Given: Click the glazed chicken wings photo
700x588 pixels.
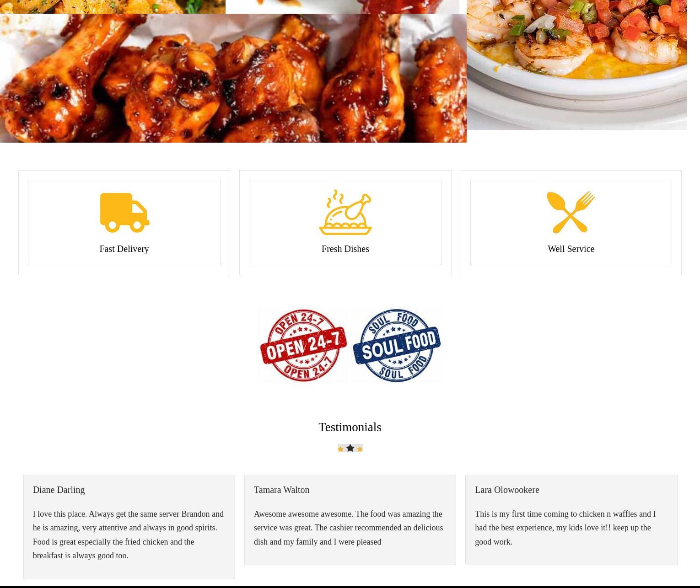Looking at the screenshot, I should pyautogui.click(x=233, y=78).
